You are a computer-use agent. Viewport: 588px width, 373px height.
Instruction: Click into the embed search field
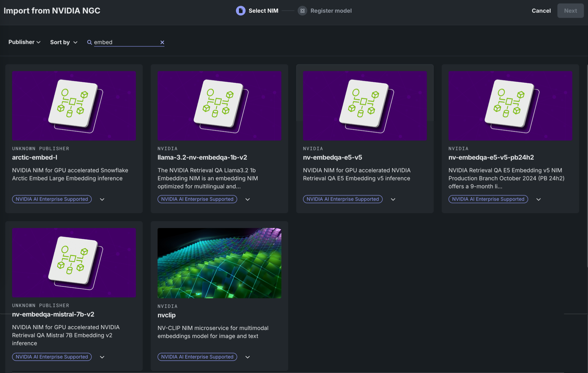click(125, 42)
